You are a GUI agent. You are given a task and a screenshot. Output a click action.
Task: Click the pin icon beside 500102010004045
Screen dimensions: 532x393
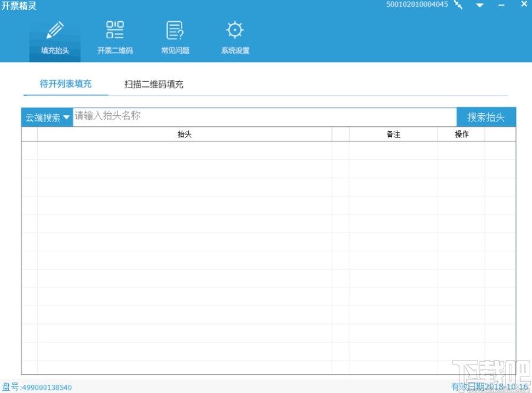pos(458,5)
